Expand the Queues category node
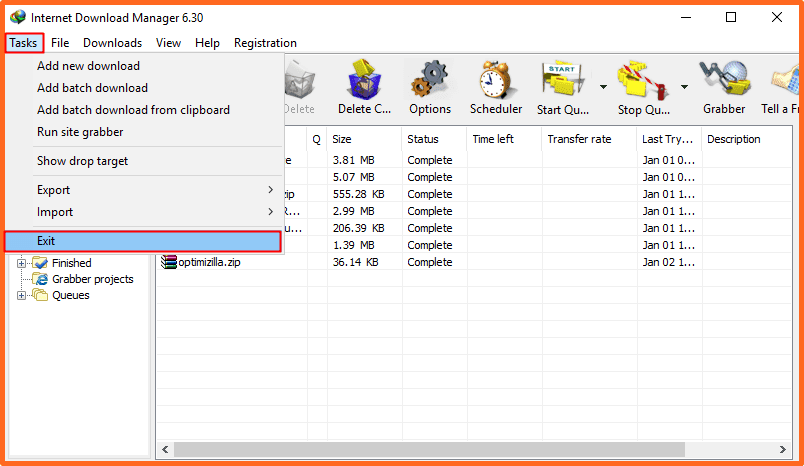The height and width of the screenshot is (466, 804). click(22, 296)
